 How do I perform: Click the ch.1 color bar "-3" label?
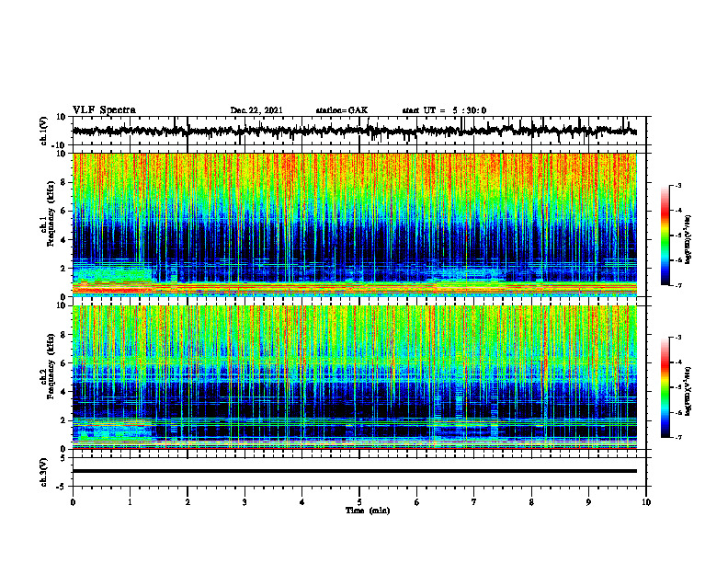(x=677, y=185)
